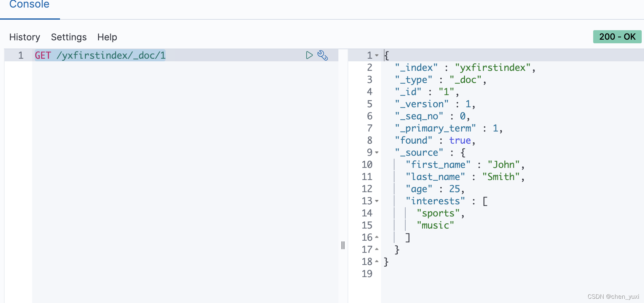The height and width of the screenshot is (303, 644).
Task: Click the "_primary_term" : 1 line
Action: coord(449,128)
